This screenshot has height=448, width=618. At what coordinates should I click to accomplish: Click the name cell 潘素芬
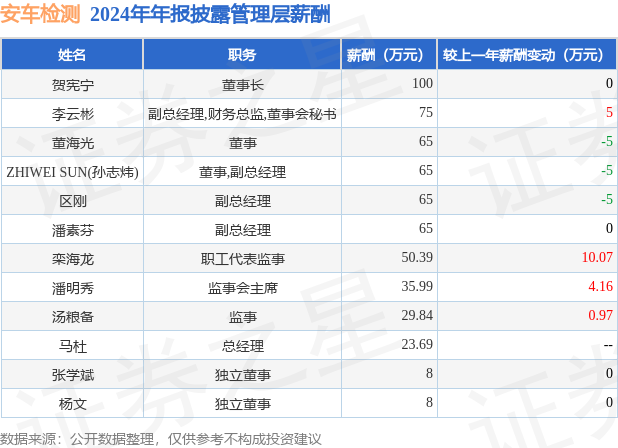click(73, 230)
